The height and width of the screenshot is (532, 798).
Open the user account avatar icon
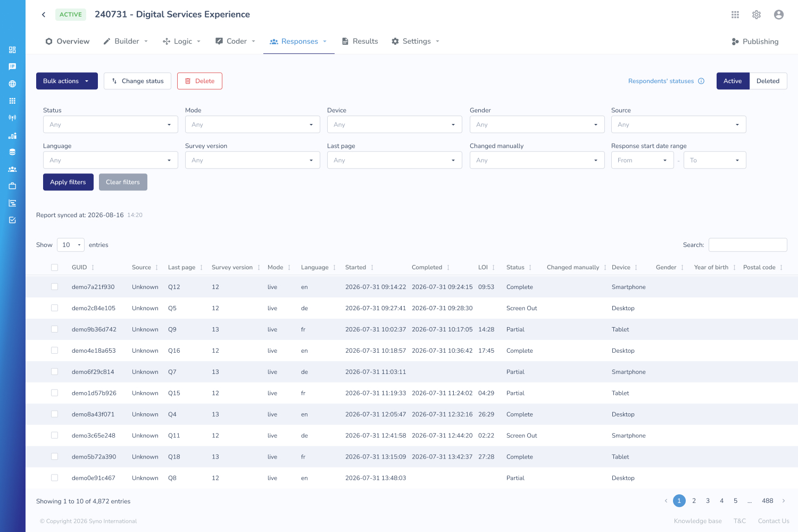pyautogui.click(x=779, y=15)
